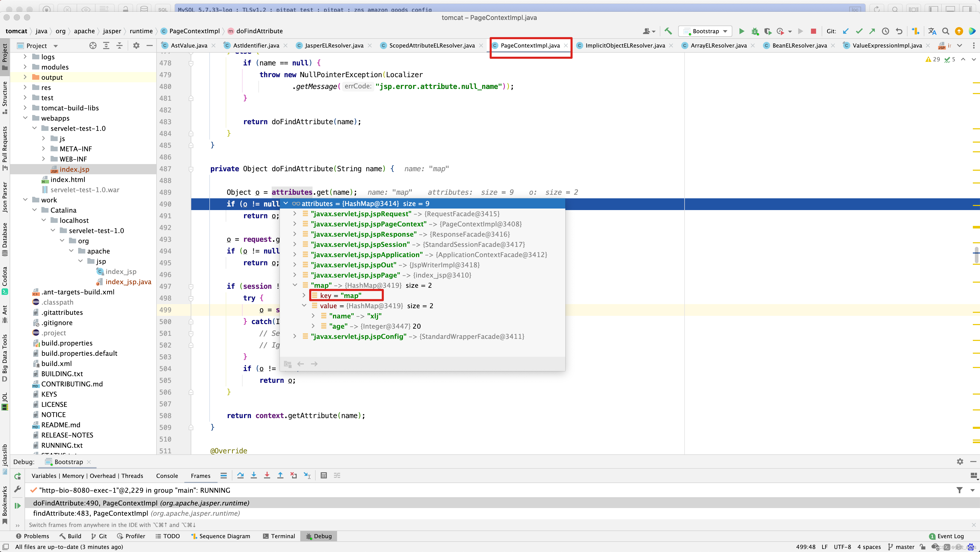Click Step Into in the debug toolbar
Viewport: 980px width, 552px height.
tap(254, 475)
